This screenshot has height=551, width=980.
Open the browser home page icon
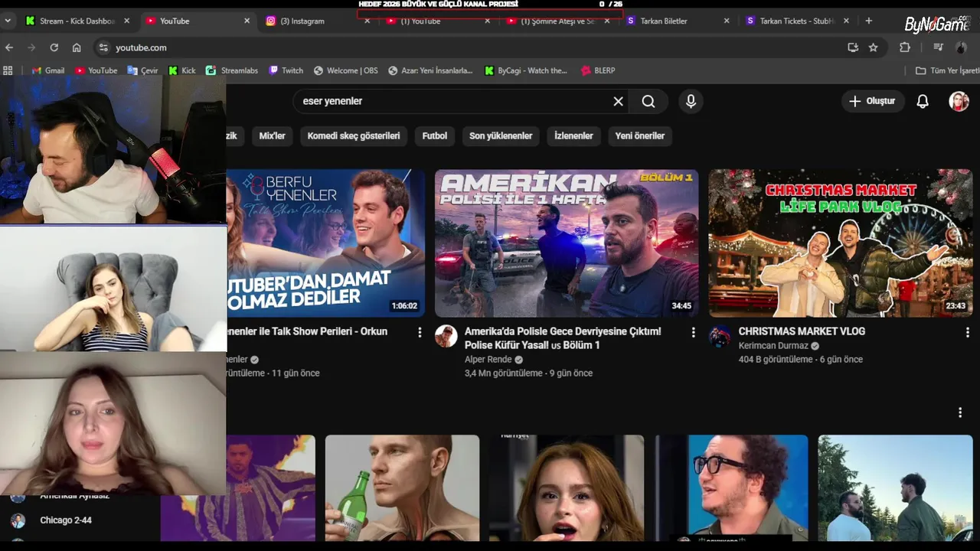click(77, 47)
